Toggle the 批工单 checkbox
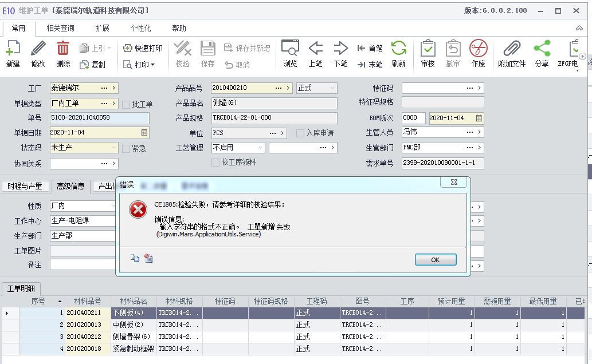The width and height of the screenshot is (592, 364). coord(126,105)
